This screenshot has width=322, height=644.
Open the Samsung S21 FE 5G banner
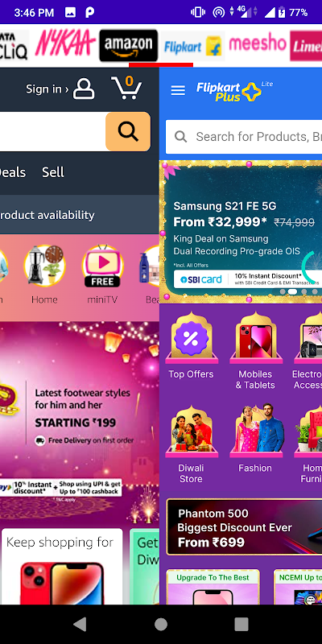242,232
